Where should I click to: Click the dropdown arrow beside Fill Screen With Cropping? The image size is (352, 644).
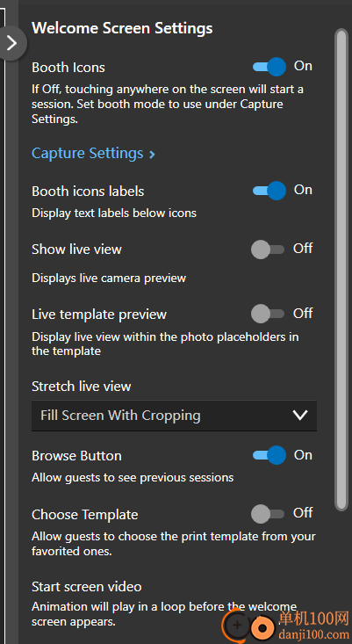(300, 416)
